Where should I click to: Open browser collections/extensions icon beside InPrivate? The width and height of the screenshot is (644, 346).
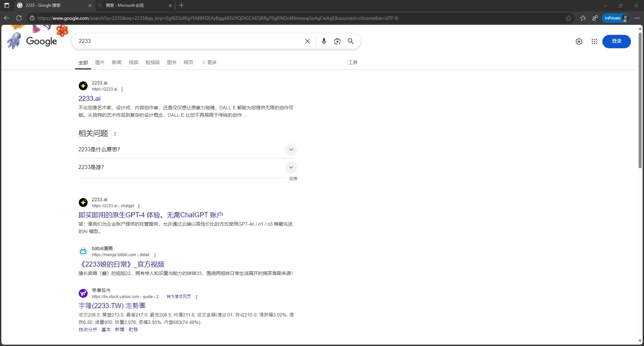point(595,18)
